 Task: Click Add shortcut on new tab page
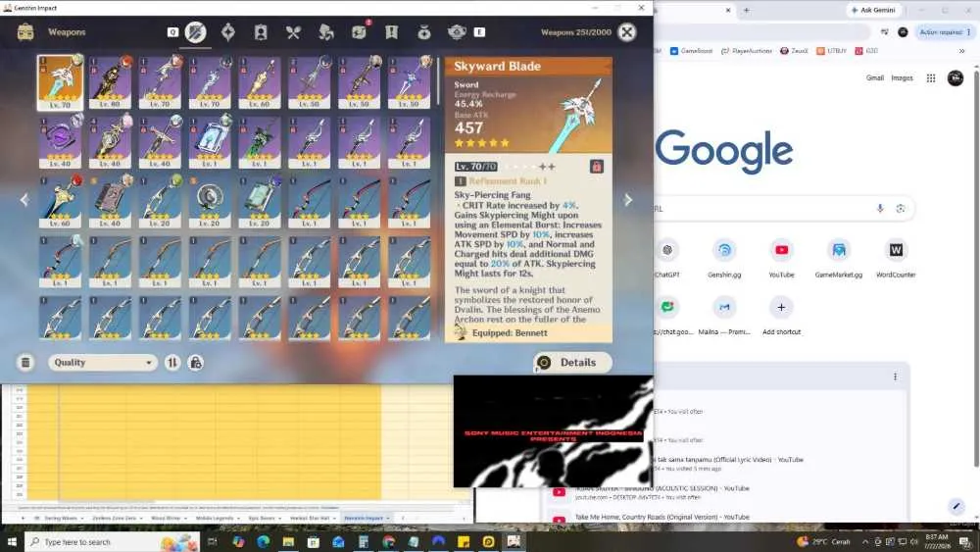[x=781, y=315]
